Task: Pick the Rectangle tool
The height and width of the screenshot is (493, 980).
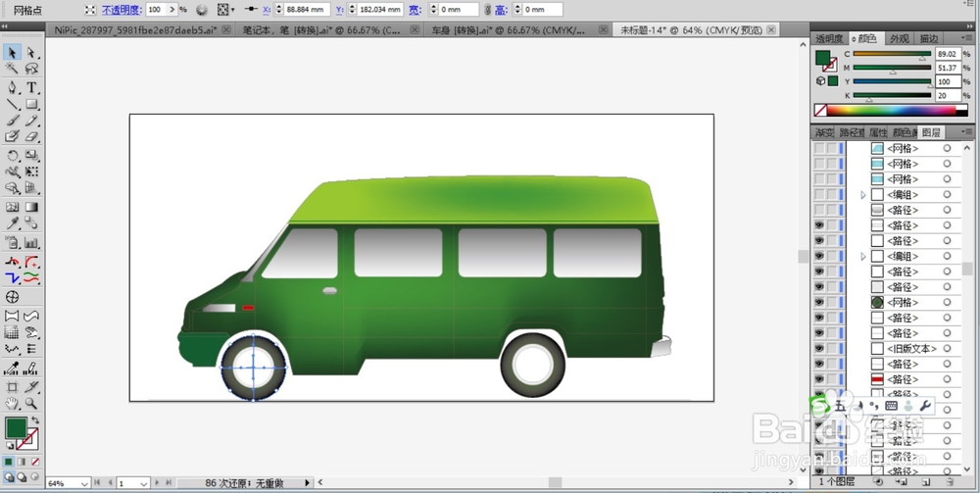Action: [x=31, y=104]
